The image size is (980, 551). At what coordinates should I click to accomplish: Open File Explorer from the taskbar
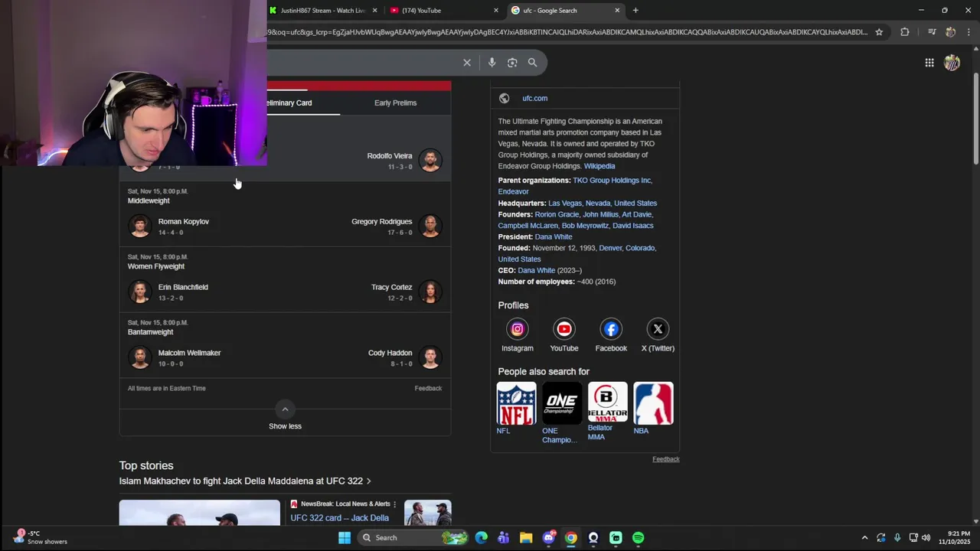tap(526, 538)
